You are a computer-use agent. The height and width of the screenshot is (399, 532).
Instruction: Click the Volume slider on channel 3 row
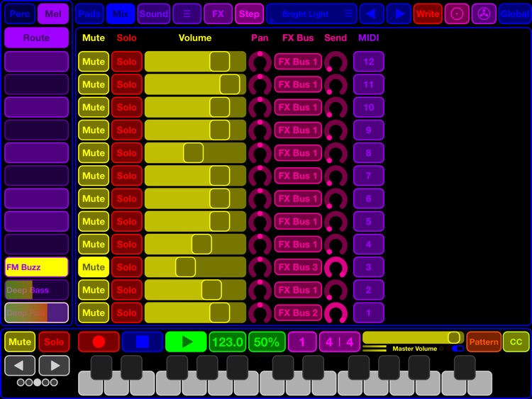(196, 267)
